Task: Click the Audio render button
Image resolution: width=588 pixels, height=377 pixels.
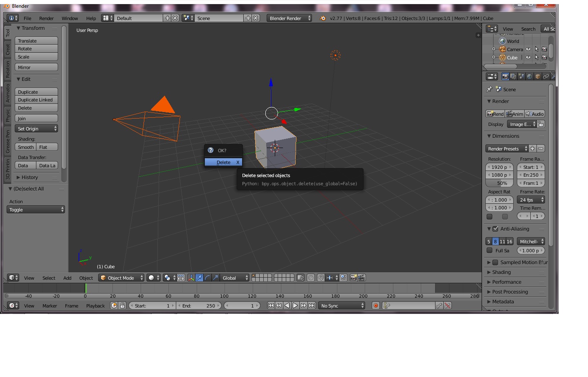Action: click(535, 114)
